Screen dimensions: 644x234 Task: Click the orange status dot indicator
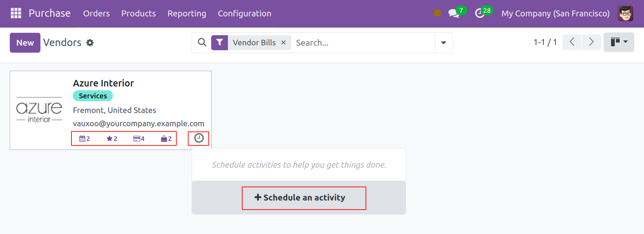437,13
